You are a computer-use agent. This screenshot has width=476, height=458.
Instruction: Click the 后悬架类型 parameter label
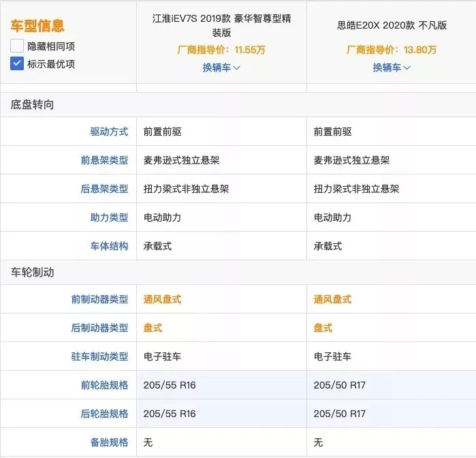pyautogui.click(x=104, y=189)
